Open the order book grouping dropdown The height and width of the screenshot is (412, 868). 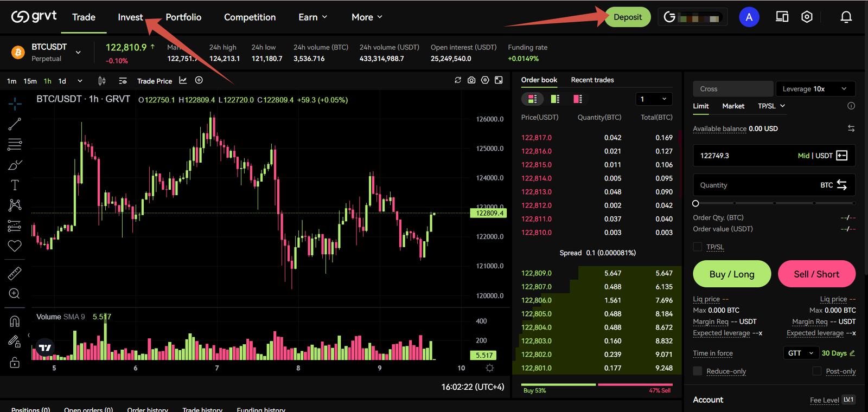click(654, 99)
